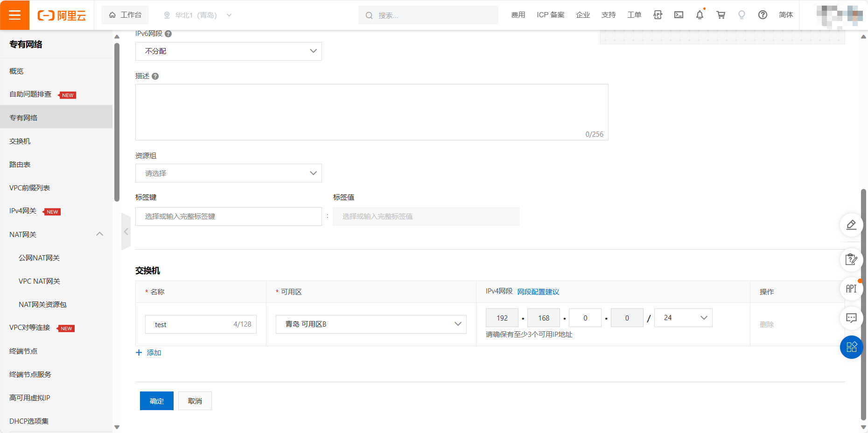Open the 工作台 workbench home

coord(125,15)
